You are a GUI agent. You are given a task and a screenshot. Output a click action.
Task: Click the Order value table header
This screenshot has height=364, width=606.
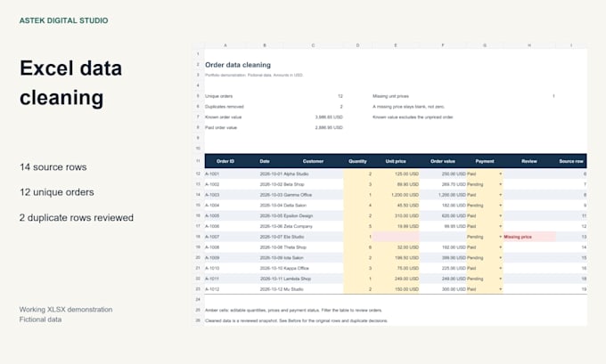[x=443, y=161]
